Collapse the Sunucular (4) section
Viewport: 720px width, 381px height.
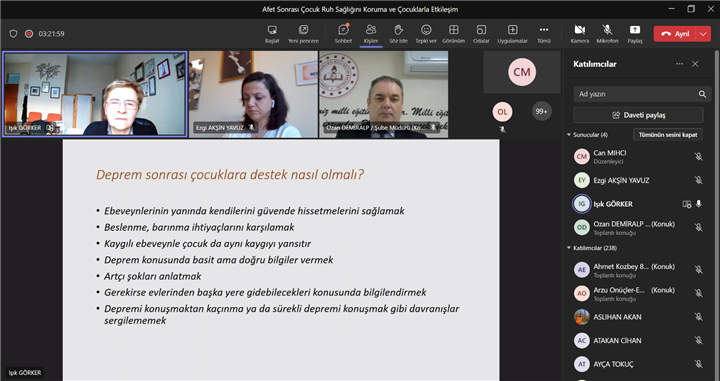tap(569, 134)
